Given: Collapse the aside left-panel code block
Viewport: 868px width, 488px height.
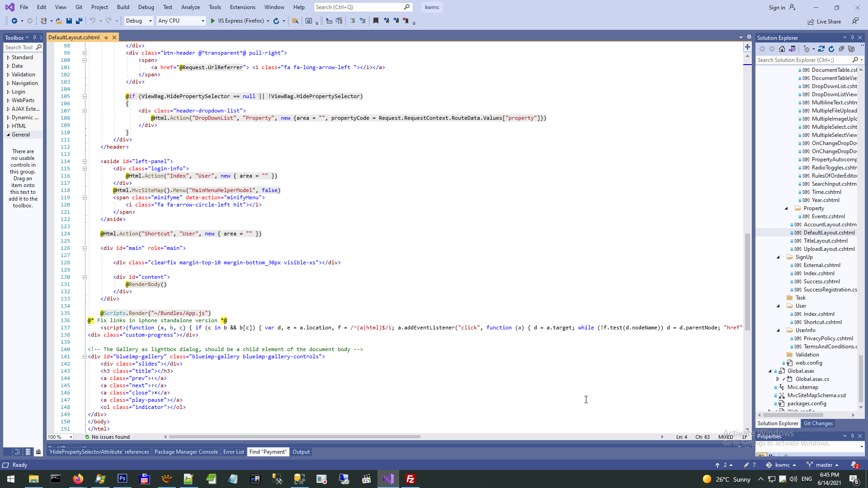Looking at the screenshot, I should point(85,161).
